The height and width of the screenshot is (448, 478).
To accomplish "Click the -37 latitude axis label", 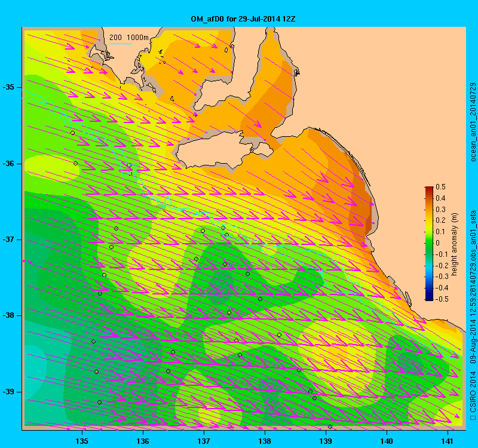I will click(x=8, y=240).
